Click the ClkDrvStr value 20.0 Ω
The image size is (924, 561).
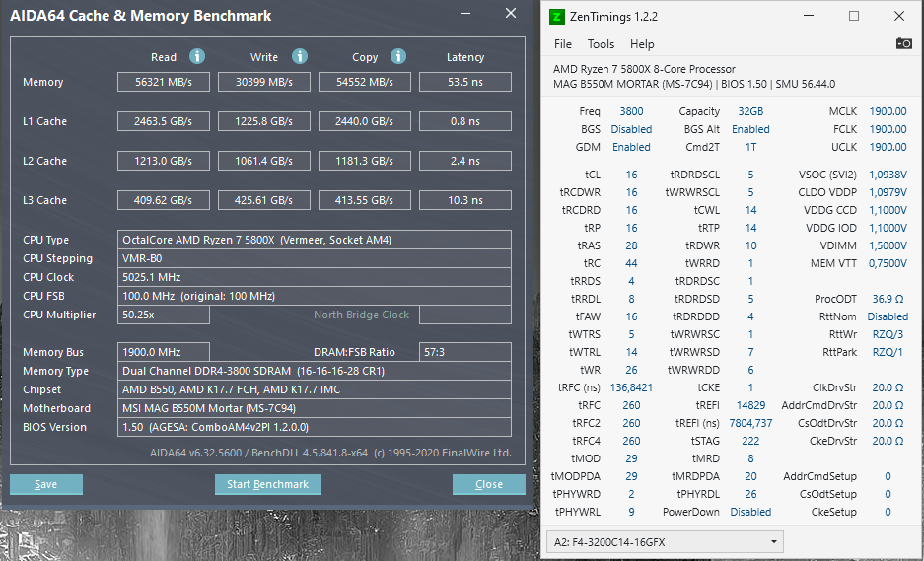(888, 387)
